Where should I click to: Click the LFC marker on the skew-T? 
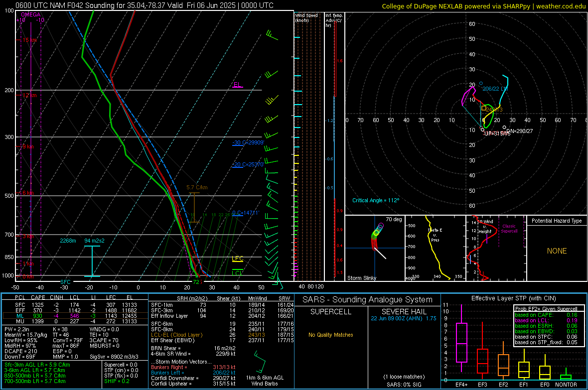click(237, 259)
